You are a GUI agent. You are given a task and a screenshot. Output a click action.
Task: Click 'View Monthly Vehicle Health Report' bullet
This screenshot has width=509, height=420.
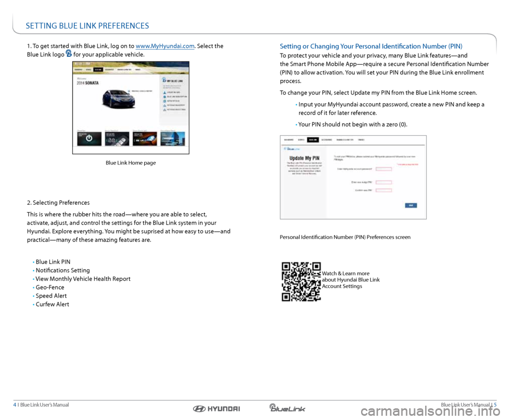coord(83,279)
